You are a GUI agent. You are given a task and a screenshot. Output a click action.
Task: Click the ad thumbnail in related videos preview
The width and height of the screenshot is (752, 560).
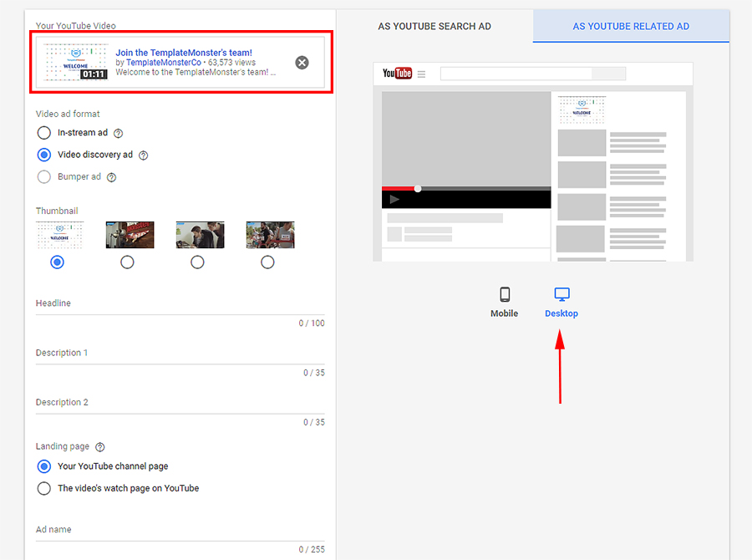click(582, 109)
